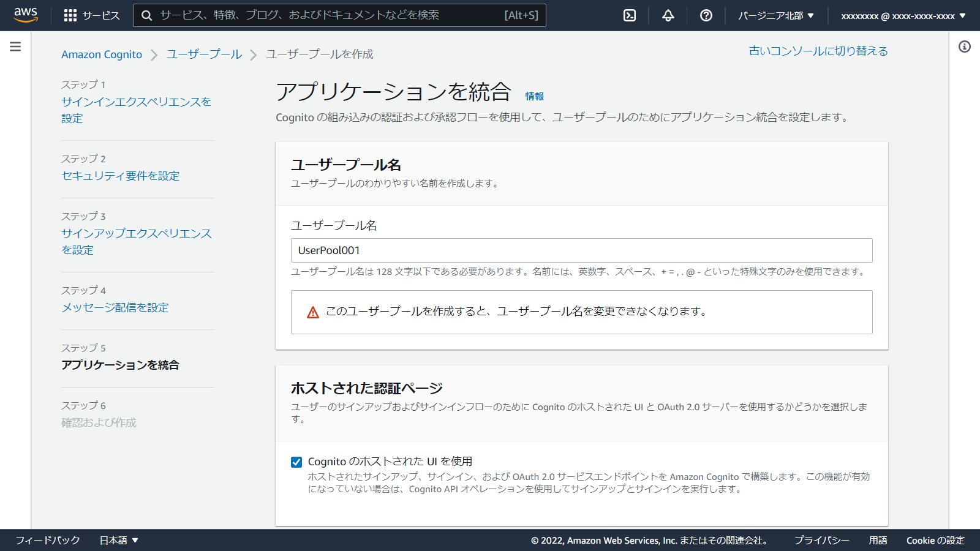Open the left navigation hamburger menu

15,45
